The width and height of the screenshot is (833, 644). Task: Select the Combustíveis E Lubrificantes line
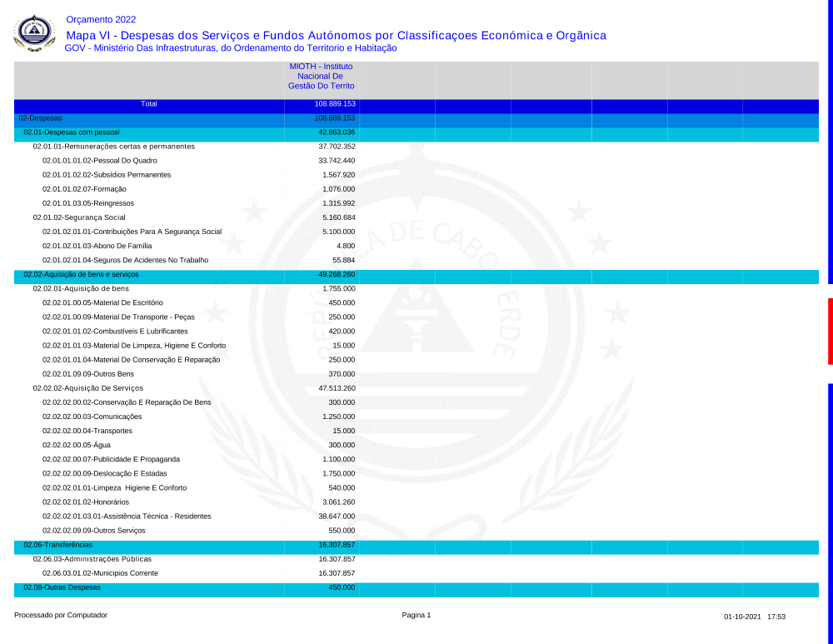click(115, 331)
